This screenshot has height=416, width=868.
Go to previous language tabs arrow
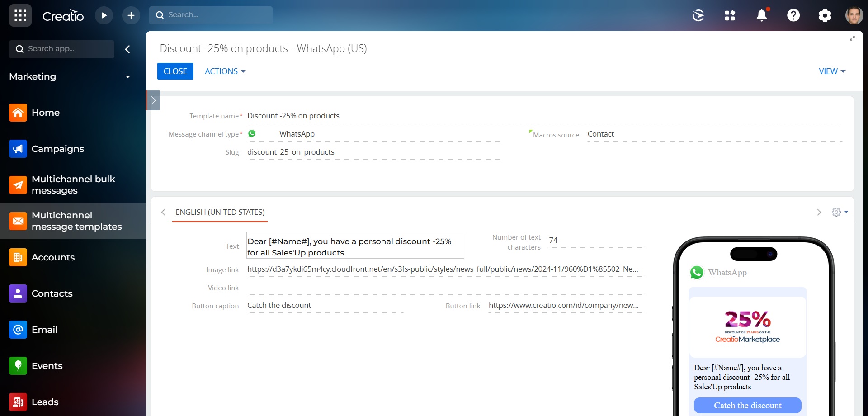(163, 212)
